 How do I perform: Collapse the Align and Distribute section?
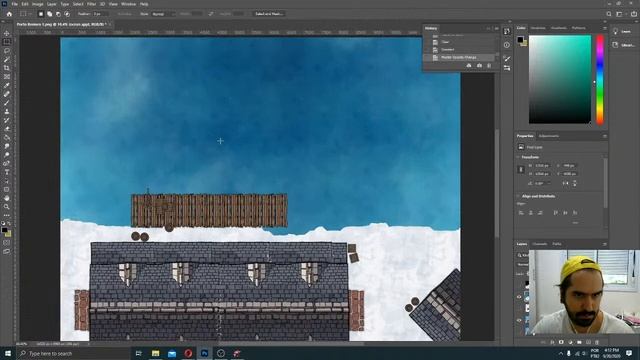(518, 196)
